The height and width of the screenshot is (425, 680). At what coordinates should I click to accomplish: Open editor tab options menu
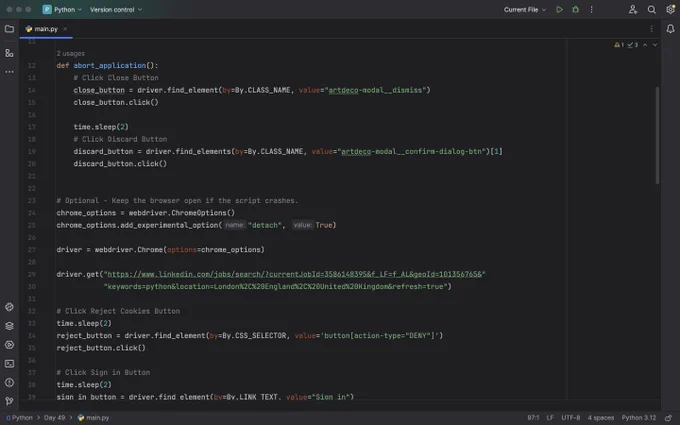(x=651, y=29)
